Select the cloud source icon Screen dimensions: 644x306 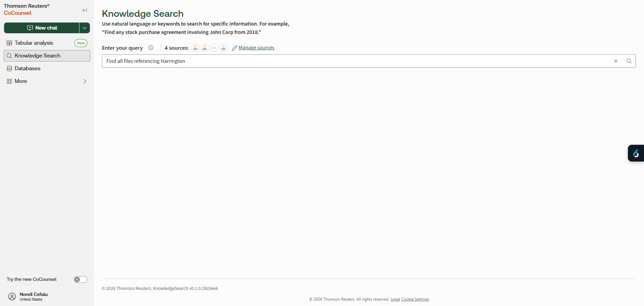pyautogui.click(x=214, y=48)
